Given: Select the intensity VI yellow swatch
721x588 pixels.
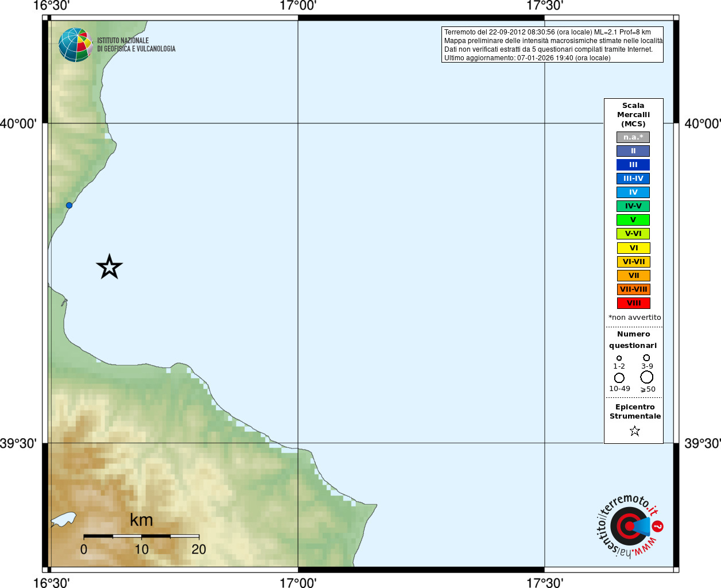Looking at the screenshot, I should tap(633, 248).
